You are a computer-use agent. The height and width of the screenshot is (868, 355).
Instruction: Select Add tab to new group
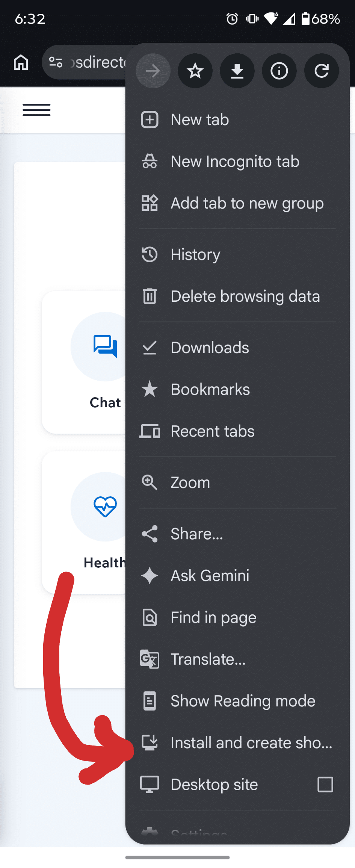(x=237, y=203)
